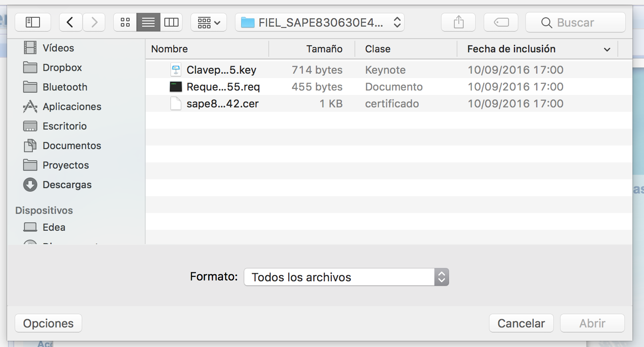
Task: Switch to list view
Action: coord(148,22)
